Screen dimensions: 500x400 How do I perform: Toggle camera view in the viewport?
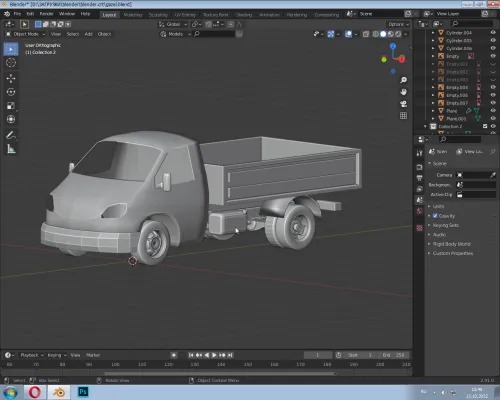[x=403, y=104]
